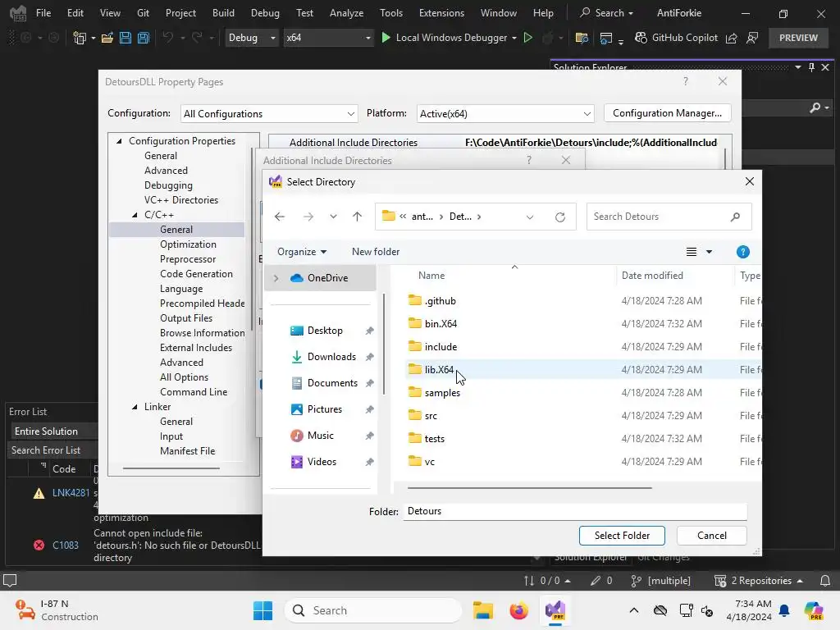Pin the Solution Explorer panel

[x=811, y=67]
